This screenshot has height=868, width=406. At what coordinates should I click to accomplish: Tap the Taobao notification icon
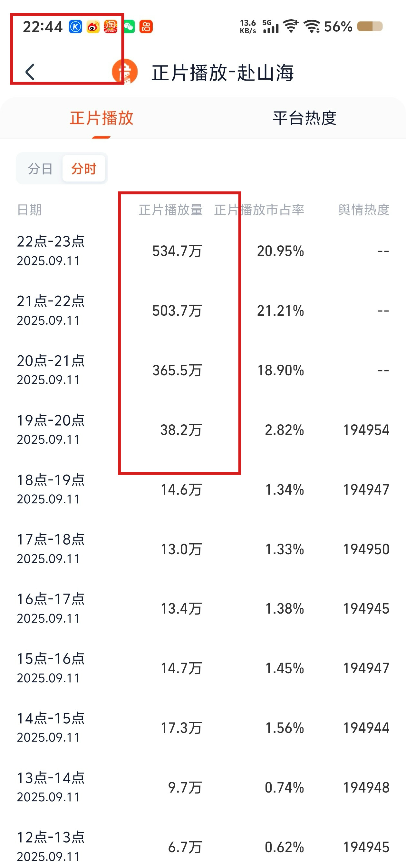tap(111, 27)
